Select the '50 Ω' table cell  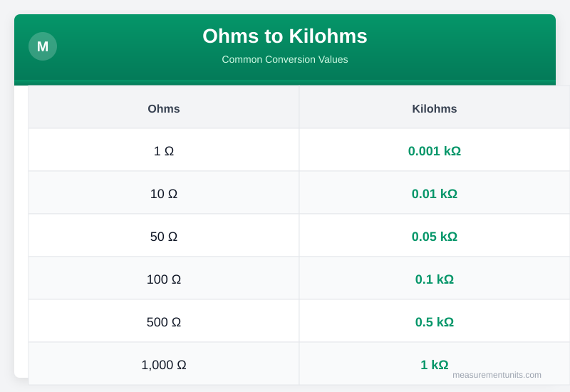(164, 235)
